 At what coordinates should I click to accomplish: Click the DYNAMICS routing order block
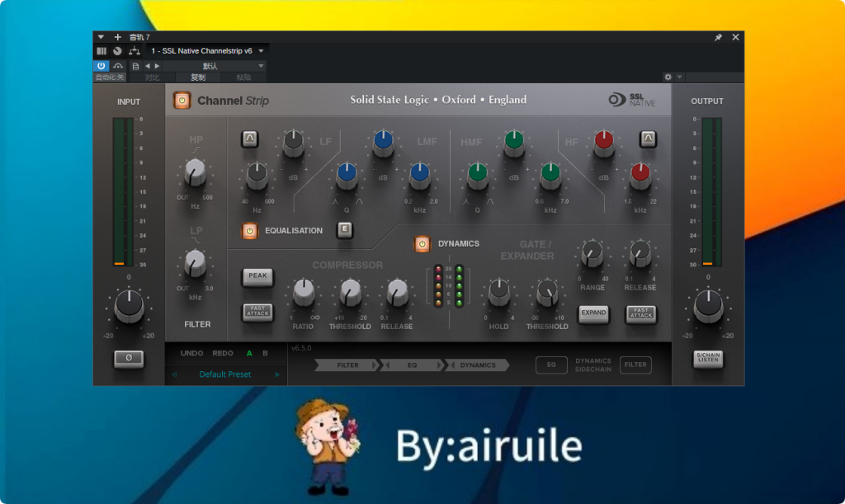(478, 365)
